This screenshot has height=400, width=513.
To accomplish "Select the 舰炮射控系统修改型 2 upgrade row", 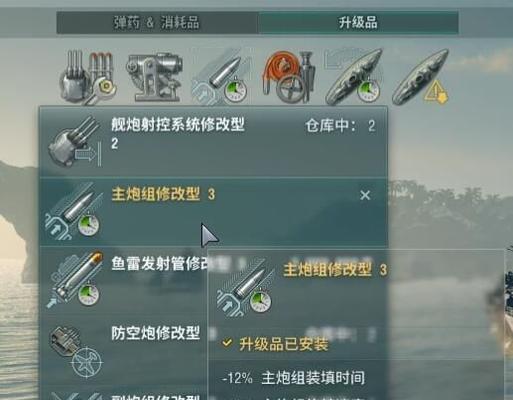I will (x=213, y=142).
